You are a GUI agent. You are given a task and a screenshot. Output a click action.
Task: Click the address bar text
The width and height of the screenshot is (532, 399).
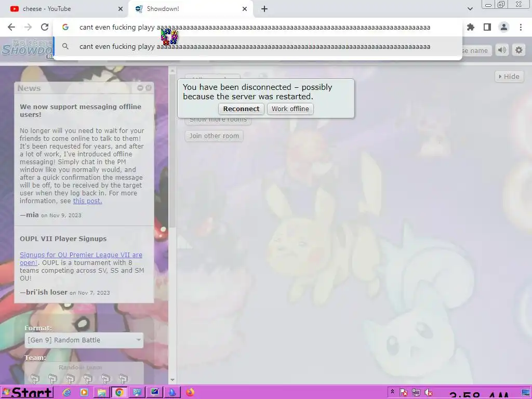[255, 27]
